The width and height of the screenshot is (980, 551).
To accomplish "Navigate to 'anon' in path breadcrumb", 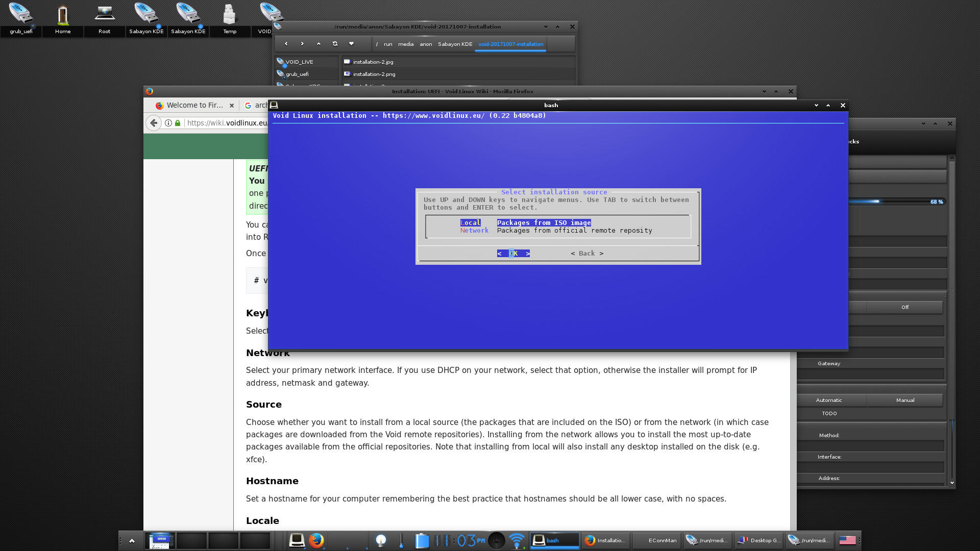I will (x=426, y=44).
